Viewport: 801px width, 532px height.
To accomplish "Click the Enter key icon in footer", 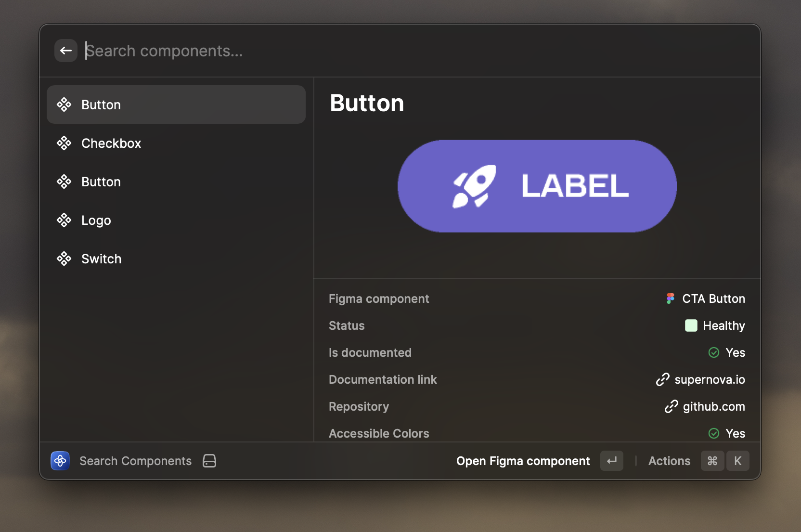I will 611,461.
